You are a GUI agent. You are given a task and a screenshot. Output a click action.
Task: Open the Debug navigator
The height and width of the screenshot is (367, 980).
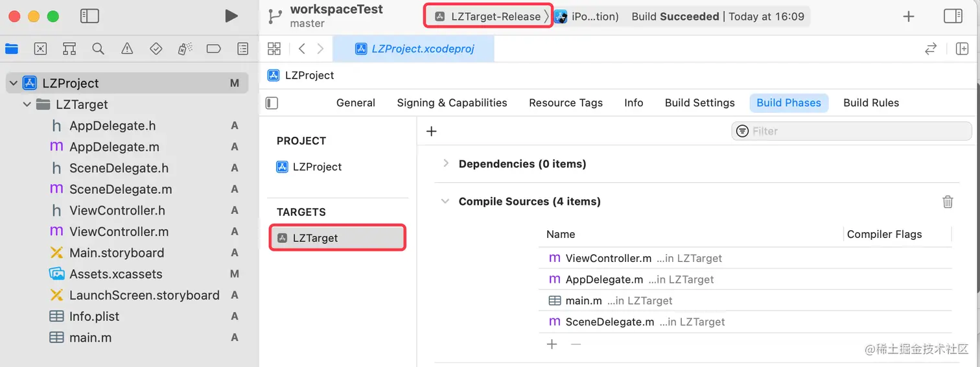pos(185,49)
